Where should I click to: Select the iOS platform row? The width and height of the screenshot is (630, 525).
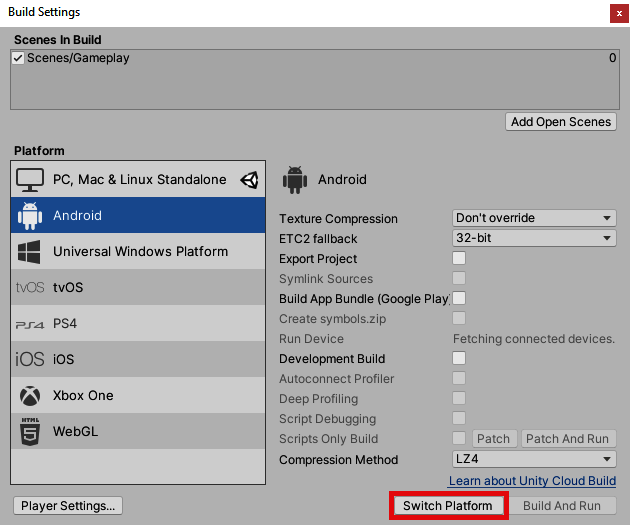pos(138,359)
